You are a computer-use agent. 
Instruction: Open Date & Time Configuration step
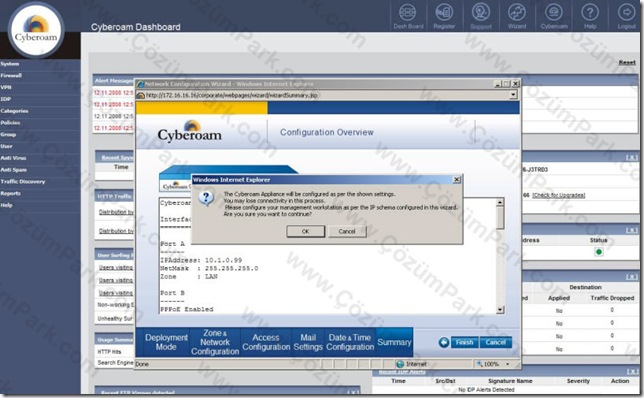[x=350, y=342]
